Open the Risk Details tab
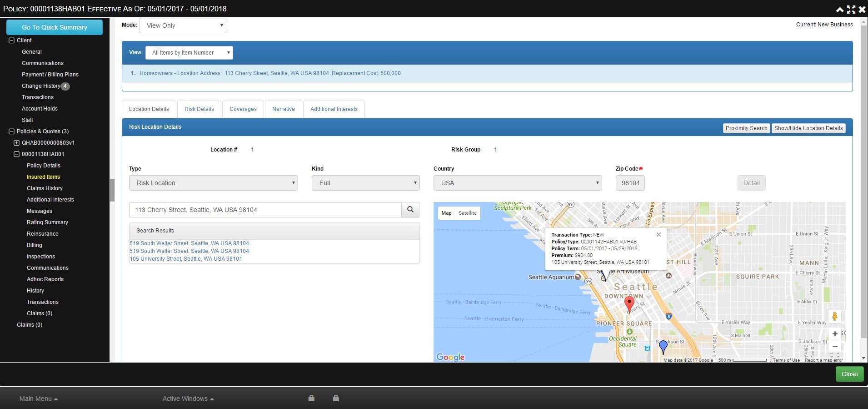 pyautogui.click(x=199, y=109)
